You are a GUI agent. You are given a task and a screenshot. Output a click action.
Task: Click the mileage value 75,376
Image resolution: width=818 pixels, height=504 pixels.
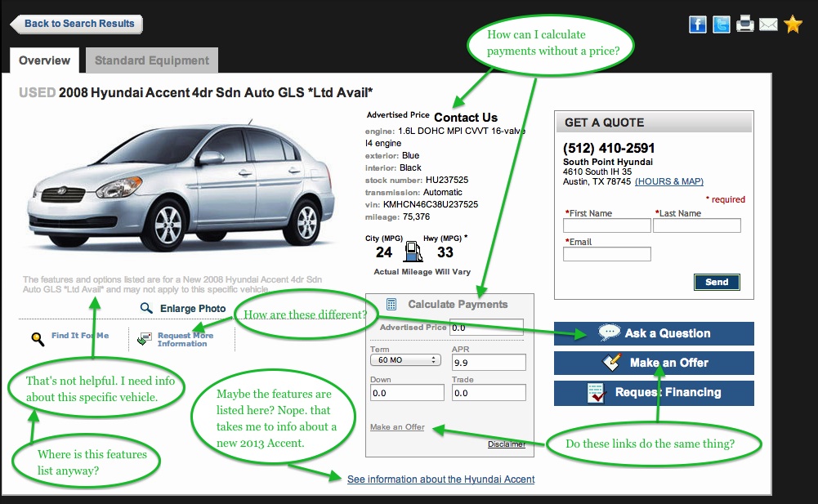416,217
